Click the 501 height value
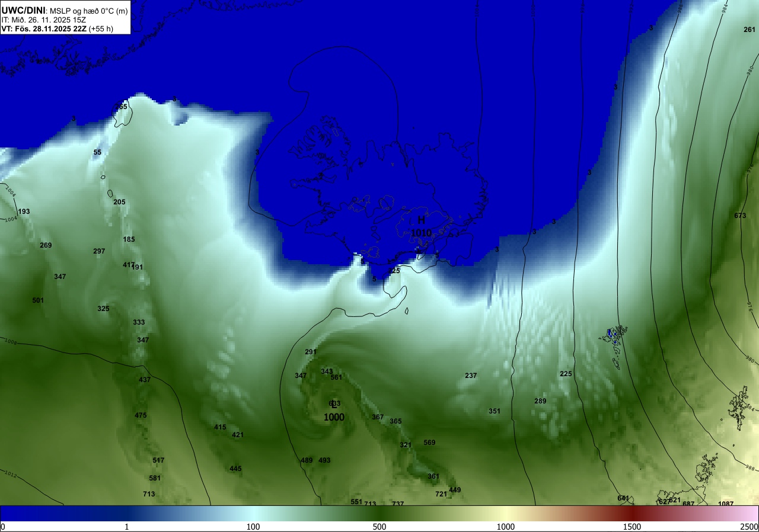 pos(38,300)
